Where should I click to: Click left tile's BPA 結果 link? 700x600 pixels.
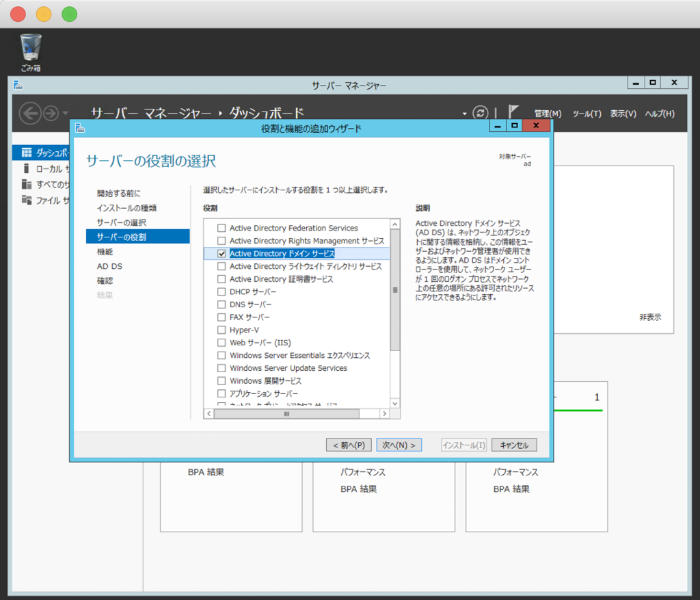(x=206, y=472)
